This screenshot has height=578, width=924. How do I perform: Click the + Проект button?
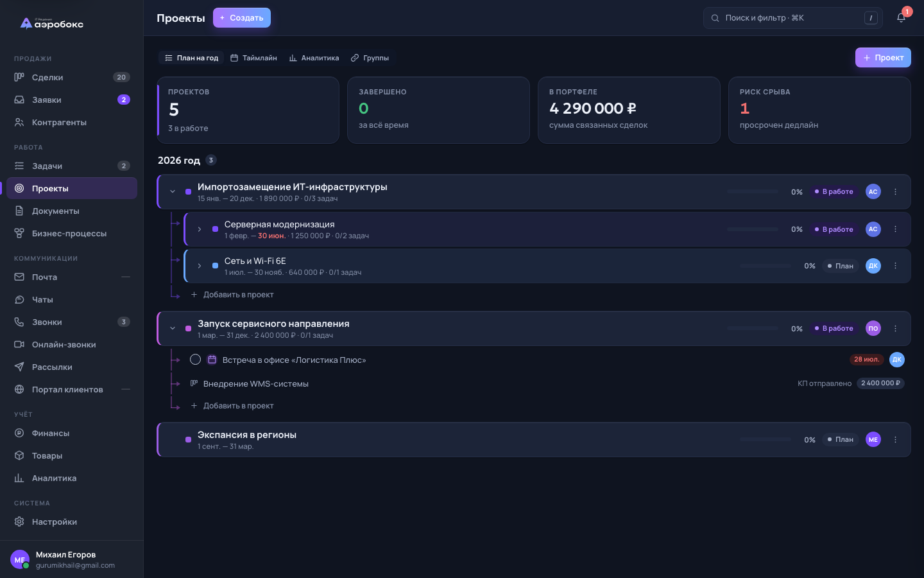pyautogui.click(x=883, y=58)
